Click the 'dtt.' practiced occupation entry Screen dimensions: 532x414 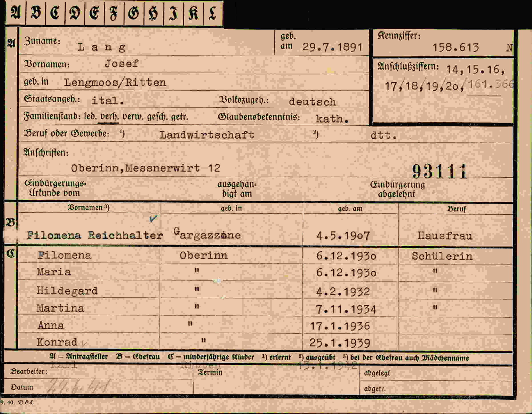pos(384,135)
